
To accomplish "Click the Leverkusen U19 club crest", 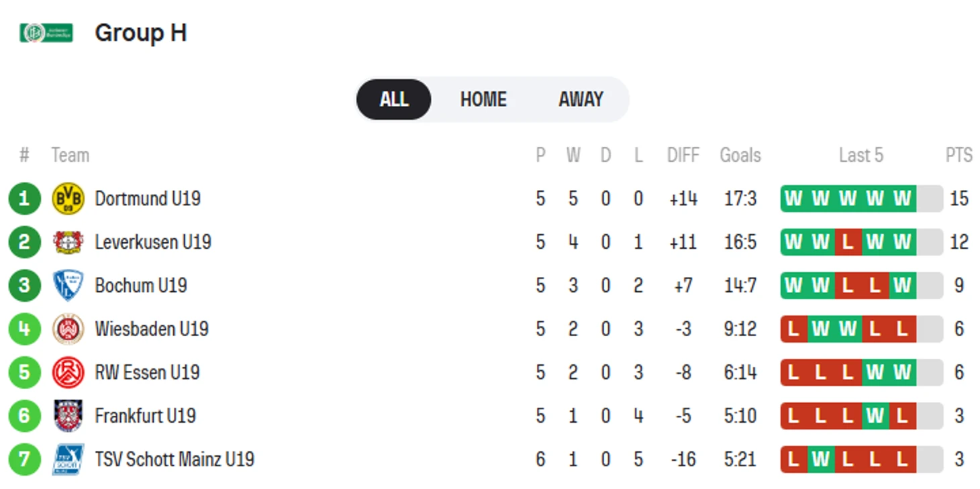I will pos(68,242).
